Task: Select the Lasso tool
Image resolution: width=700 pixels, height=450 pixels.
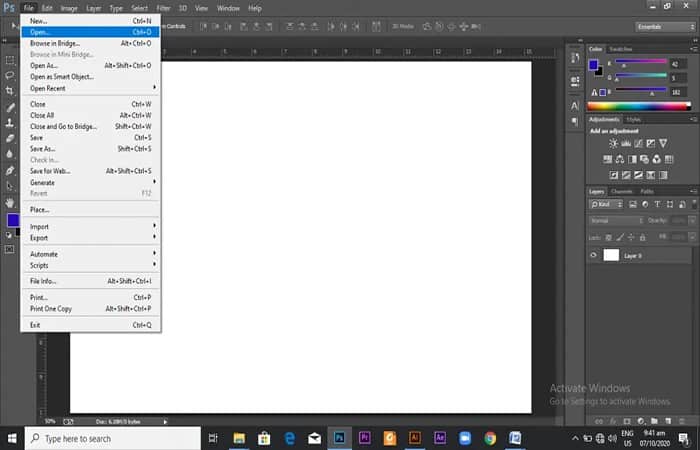Action: tap(9, 75)
